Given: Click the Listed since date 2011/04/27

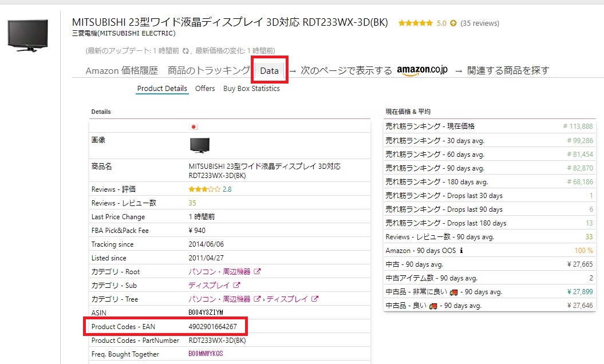Looking at the screenshot, I should [x=206, y=258].
